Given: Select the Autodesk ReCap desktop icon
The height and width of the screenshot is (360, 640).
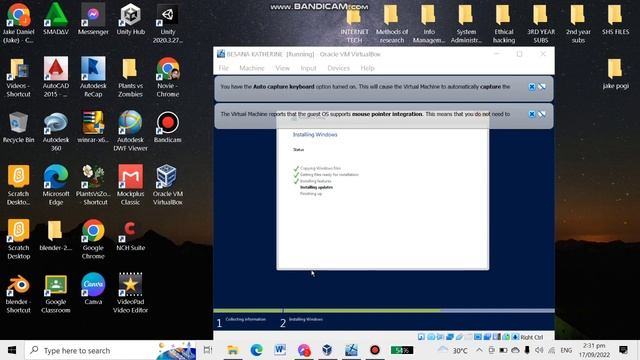Looking at the screenshot, I should tap(93, 77).
